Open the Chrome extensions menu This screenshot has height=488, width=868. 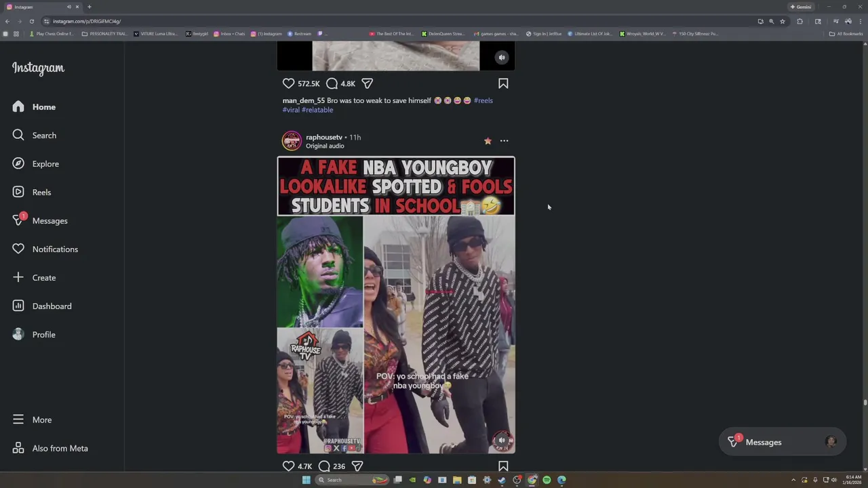800,21
